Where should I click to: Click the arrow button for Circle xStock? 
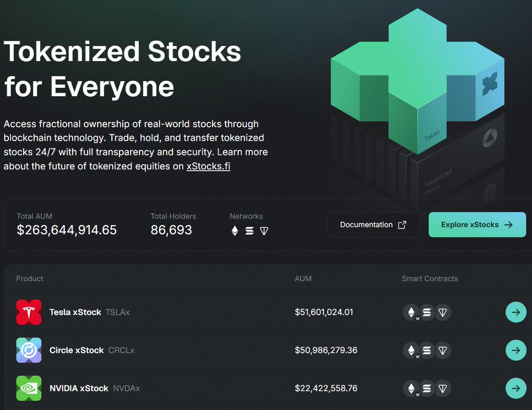point(516,351)
